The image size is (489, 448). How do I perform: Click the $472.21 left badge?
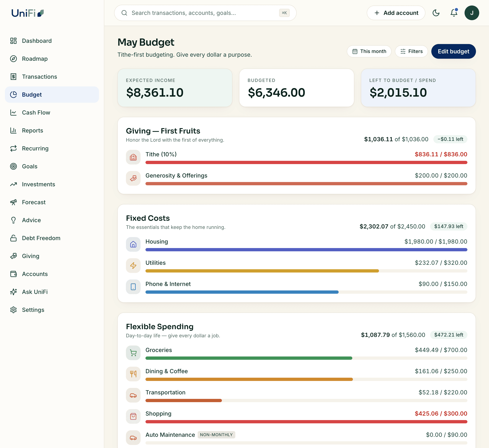[448, 335]
